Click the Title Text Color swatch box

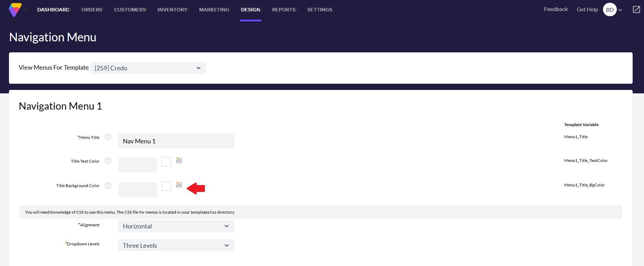(x=166, y=162)
